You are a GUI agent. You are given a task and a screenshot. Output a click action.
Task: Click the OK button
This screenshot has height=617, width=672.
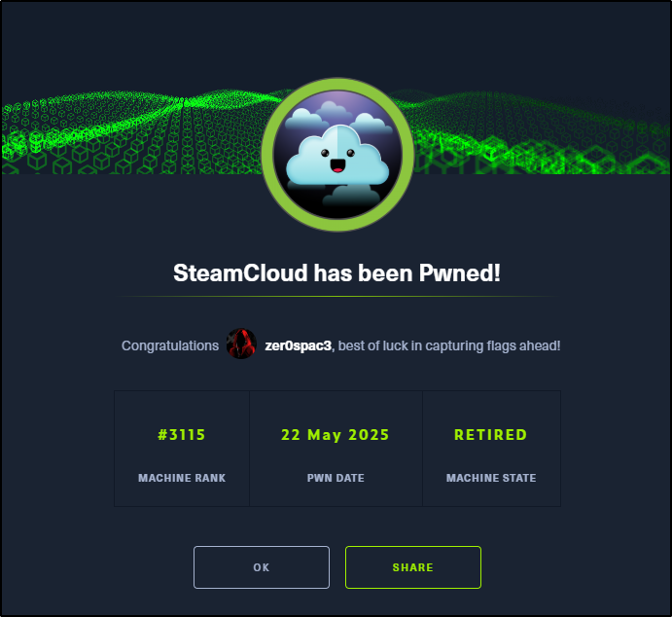pyautogui.click(x=262, y=566)
